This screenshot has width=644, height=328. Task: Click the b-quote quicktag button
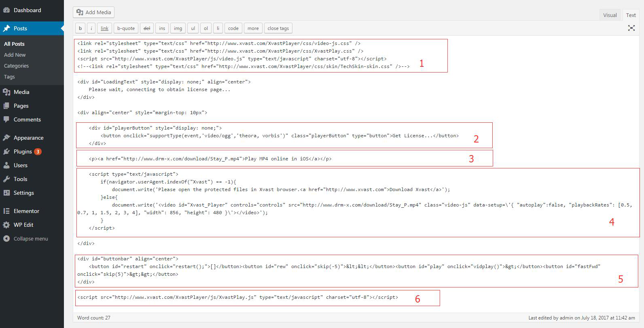tap(126, 28)
